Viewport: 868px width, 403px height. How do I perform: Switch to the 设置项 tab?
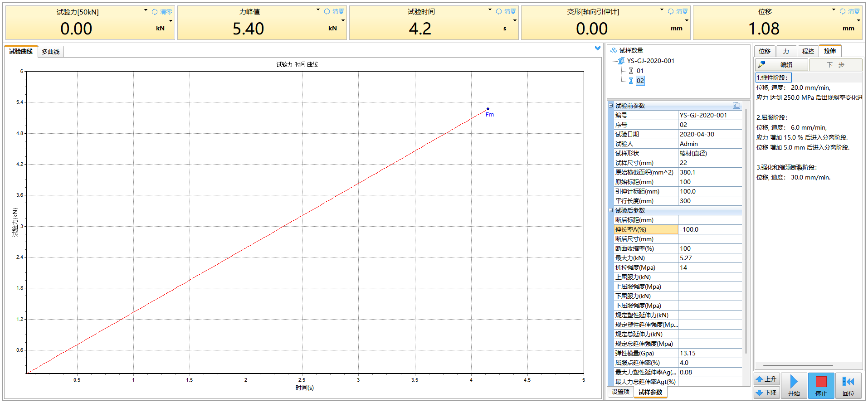point(620,392)
